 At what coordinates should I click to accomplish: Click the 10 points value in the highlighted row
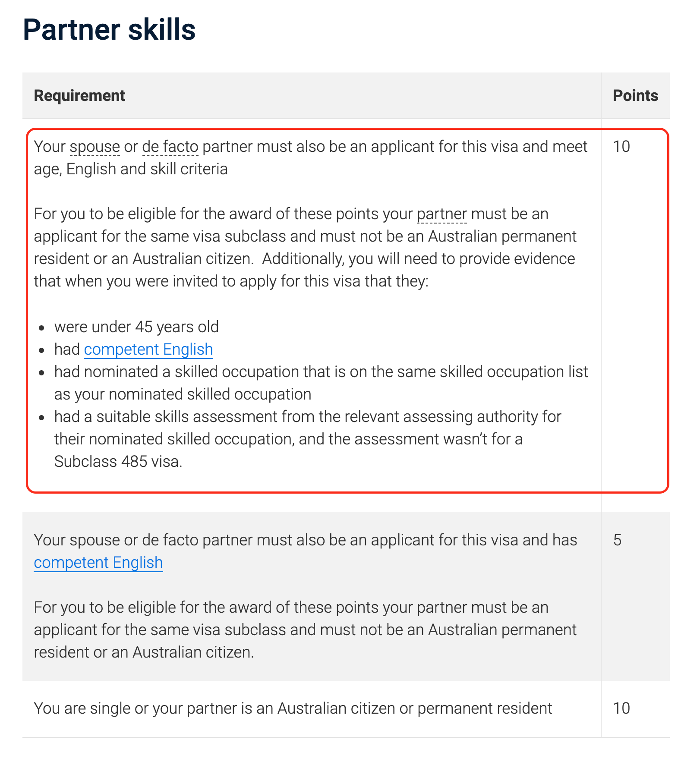pyautogui.click(x=621, y=147)
